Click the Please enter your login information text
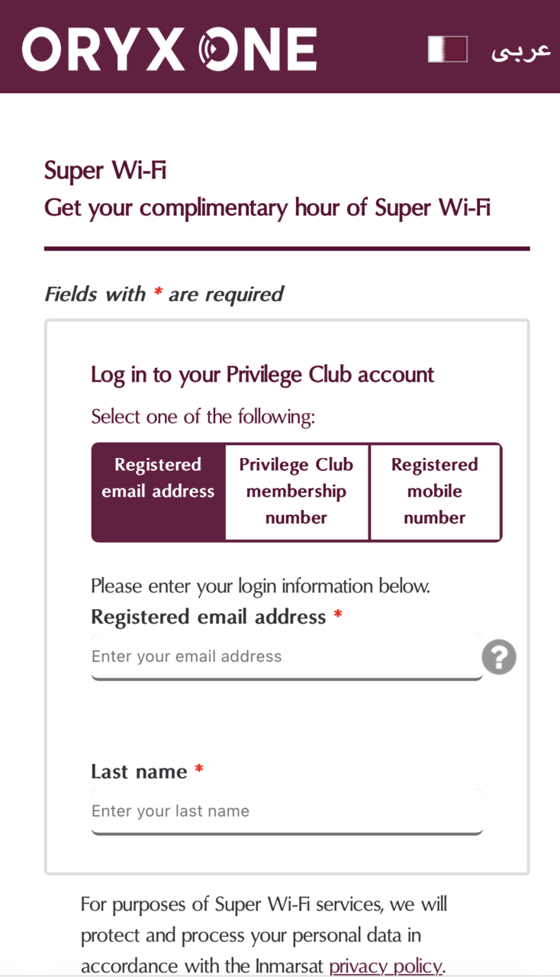This screenshot has height=977, width=560. click(x=261, y=586)
